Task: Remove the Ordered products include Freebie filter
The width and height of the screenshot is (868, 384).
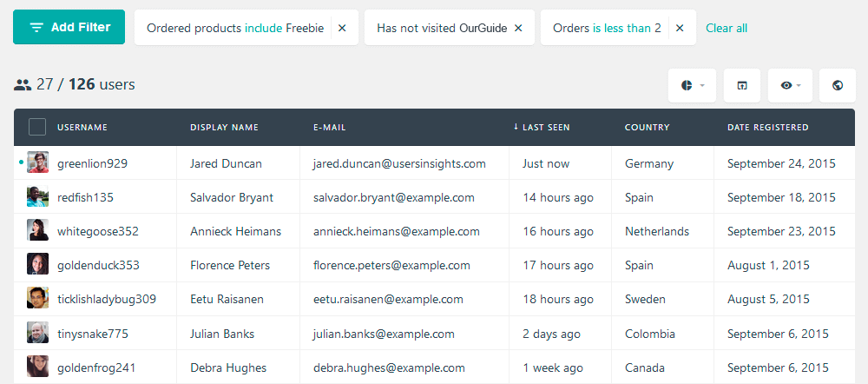Action: click(x=342, y=28)
